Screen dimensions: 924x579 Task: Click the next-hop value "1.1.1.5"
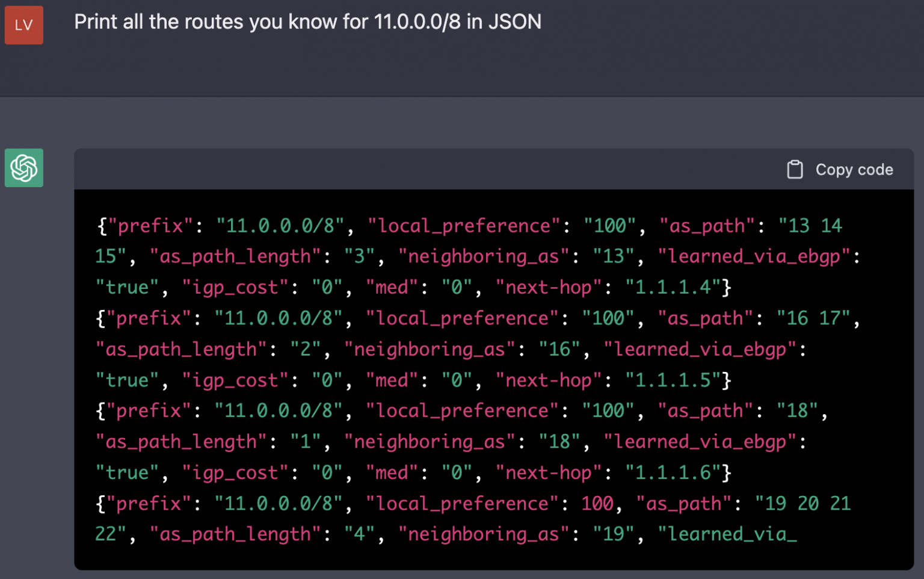coord(673,380)
